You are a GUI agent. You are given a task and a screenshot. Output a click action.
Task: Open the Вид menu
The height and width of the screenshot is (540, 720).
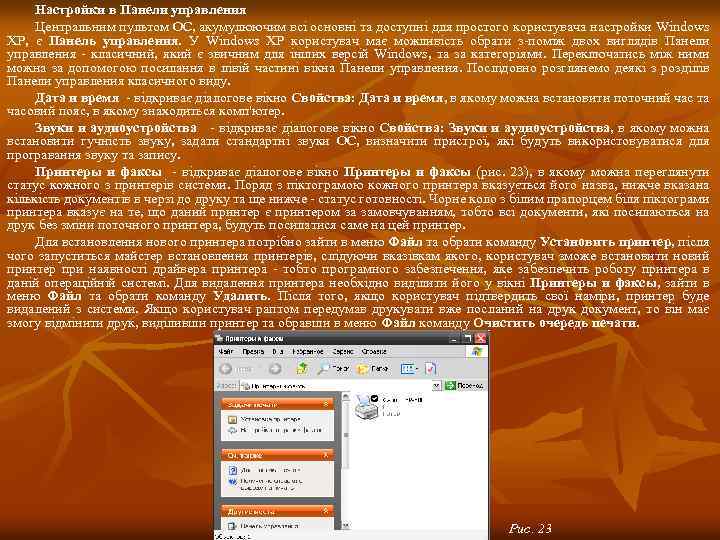(278, 351)
